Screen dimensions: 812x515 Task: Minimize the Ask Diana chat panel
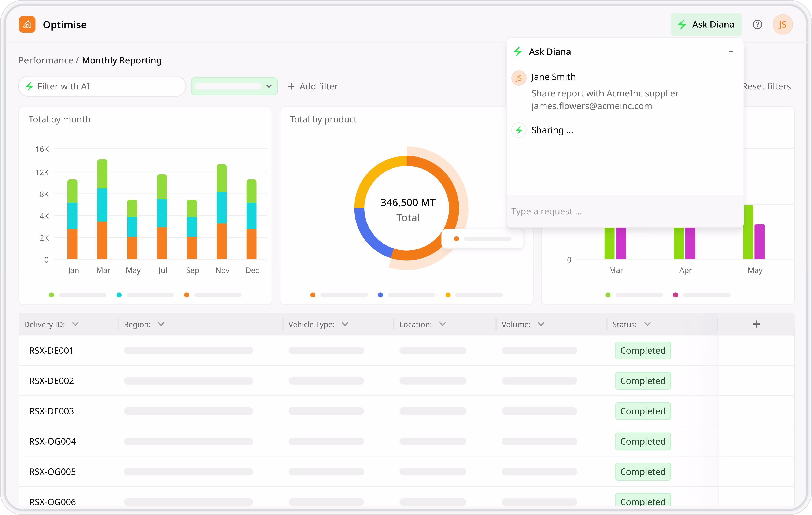click(x=731, y=52)
